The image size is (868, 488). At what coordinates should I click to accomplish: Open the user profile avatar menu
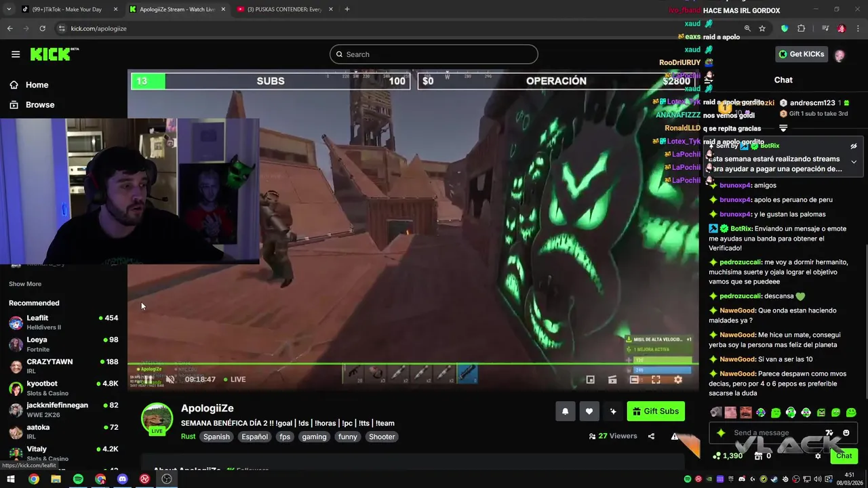pyautogui.click(x=840, y=55)
